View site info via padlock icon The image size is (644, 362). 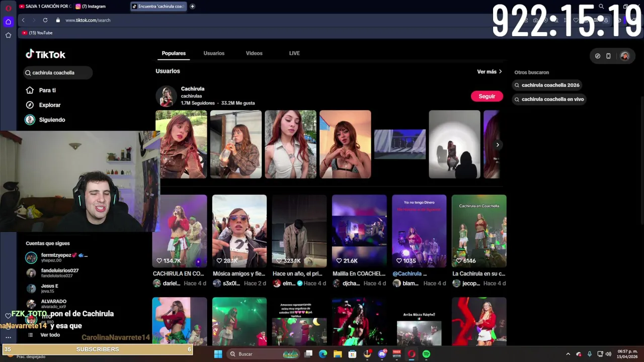click(x=58, y=20)
